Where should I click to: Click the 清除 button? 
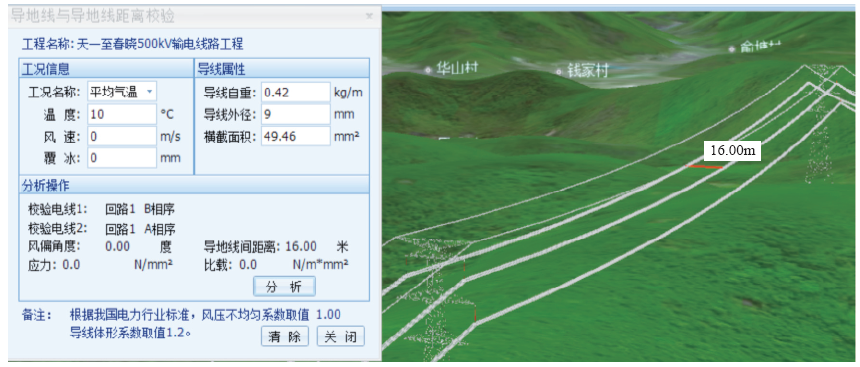tap(285, 336)
